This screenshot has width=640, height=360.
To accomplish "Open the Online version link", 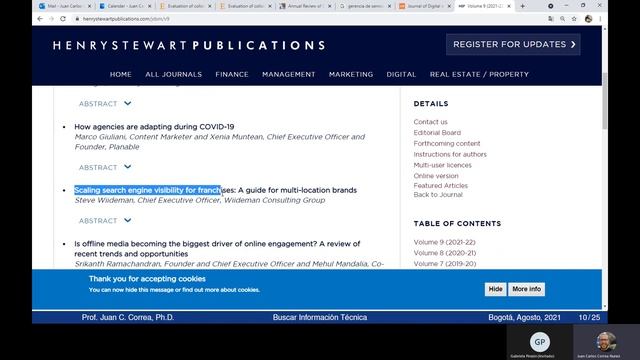I will (x=436, y=176).
